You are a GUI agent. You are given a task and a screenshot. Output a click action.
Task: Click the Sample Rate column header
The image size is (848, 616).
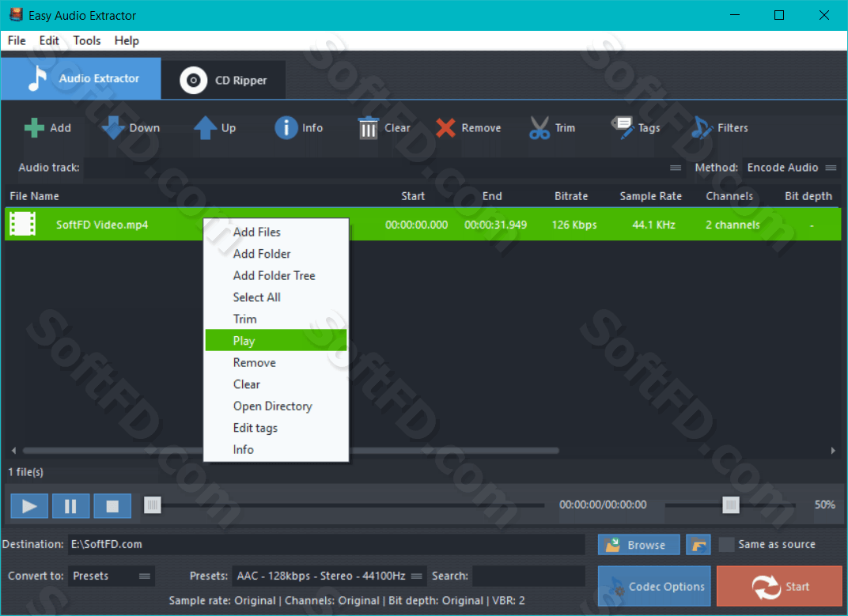[650, 196]
